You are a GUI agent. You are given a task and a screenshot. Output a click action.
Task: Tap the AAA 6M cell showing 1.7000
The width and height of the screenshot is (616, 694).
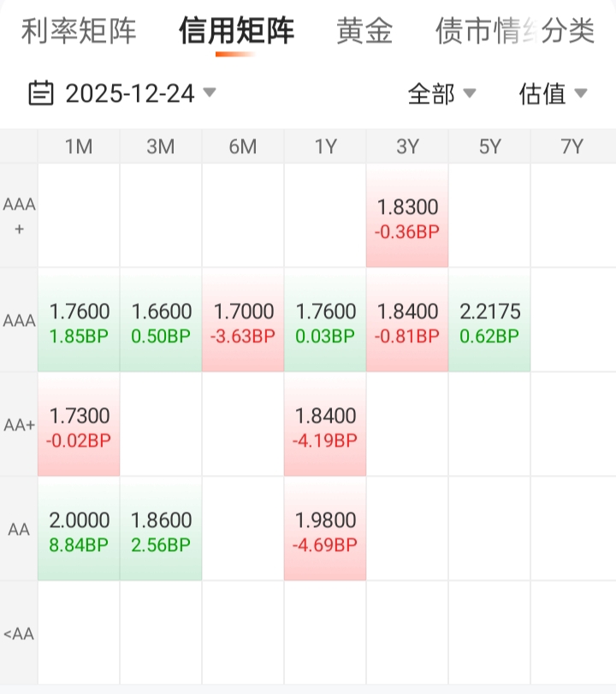[x=243, y=322]
